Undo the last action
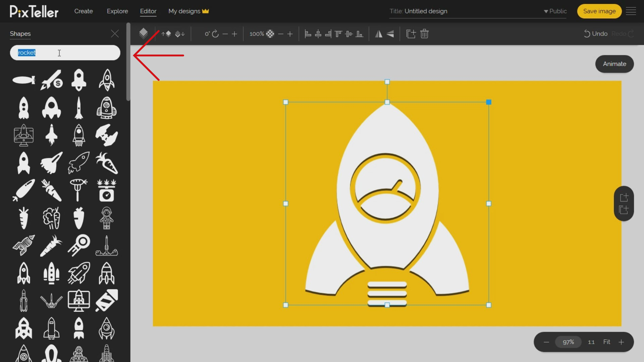644x362 pixels. (596, 34)
